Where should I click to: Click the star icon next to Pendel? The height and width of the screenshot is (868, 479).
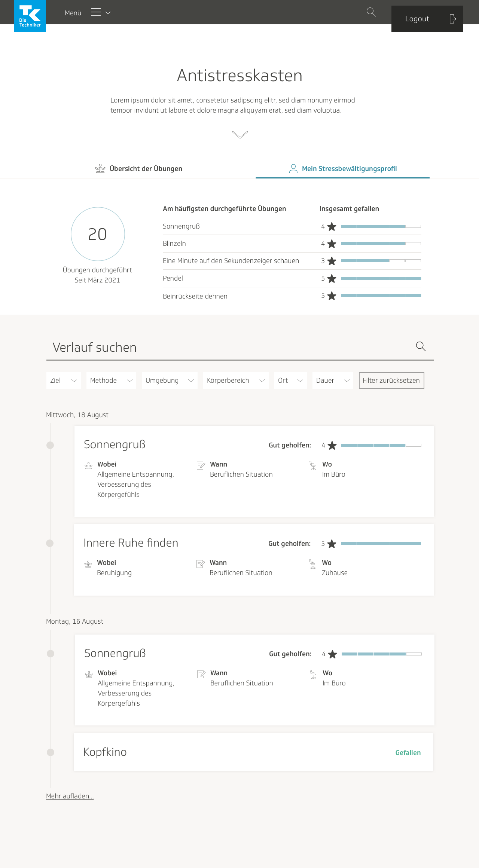point(332,279)
